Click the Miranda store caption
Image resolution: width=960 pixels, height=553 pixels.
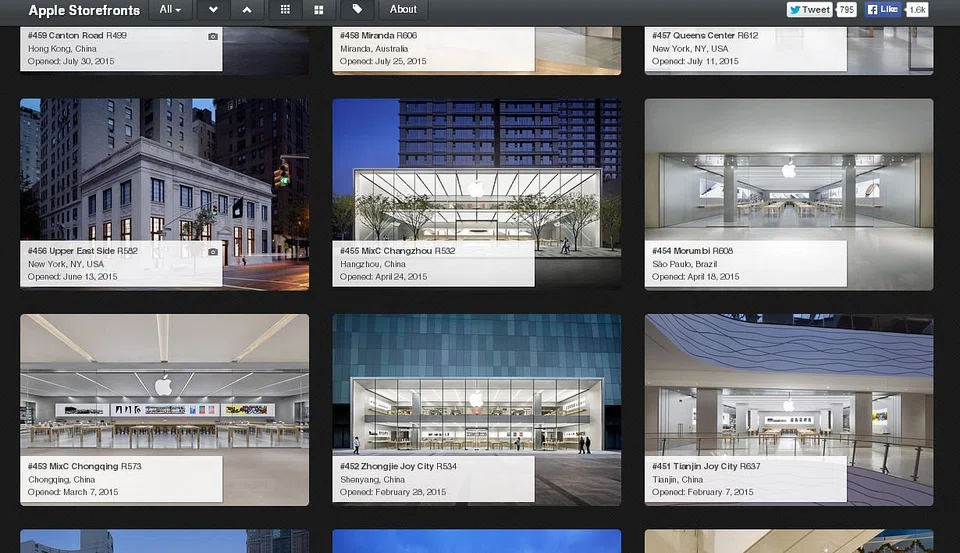[432, 48]
